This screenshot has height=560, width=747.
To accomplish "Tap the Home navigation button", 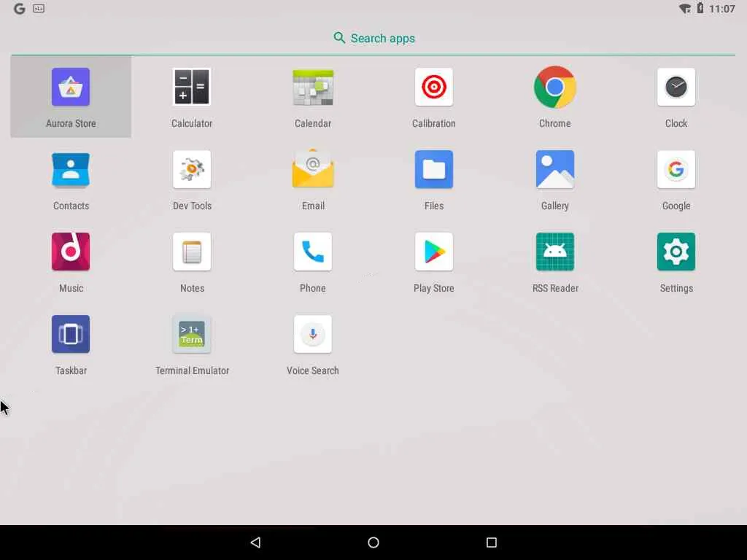I will [x=373, y=542].
